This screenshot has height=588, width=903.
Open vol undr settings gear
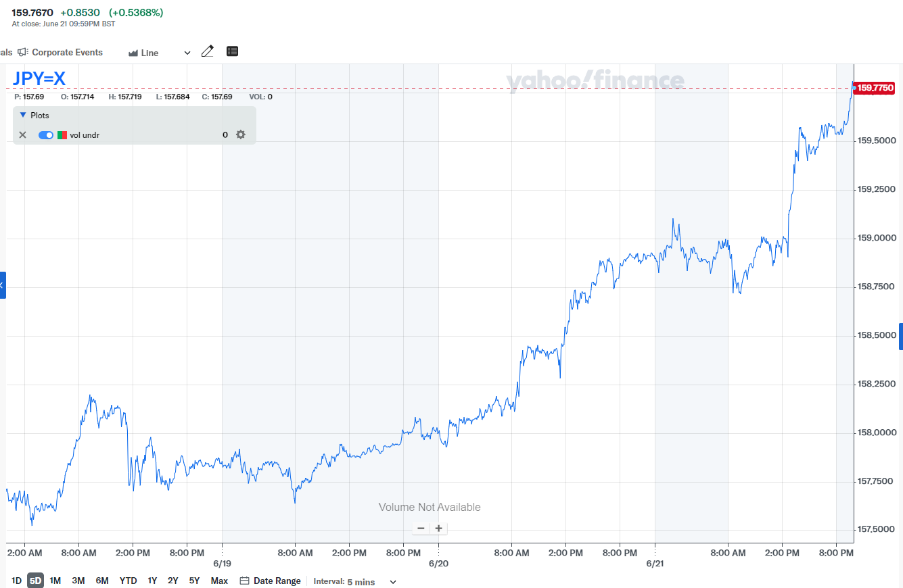[241, 135]
